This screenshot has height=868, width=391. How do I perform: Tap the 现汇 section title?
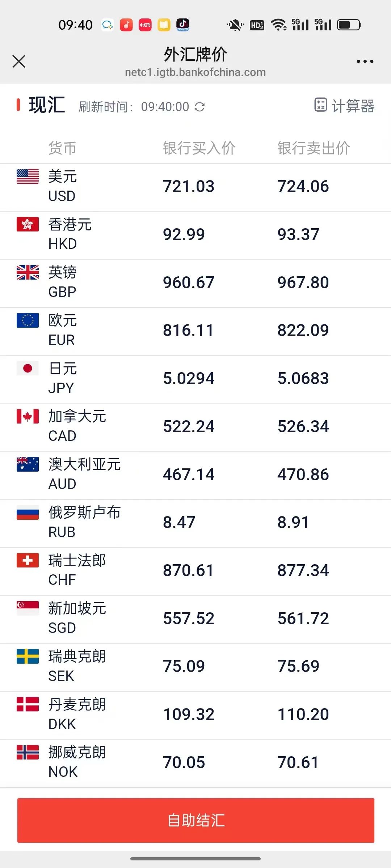47,105
